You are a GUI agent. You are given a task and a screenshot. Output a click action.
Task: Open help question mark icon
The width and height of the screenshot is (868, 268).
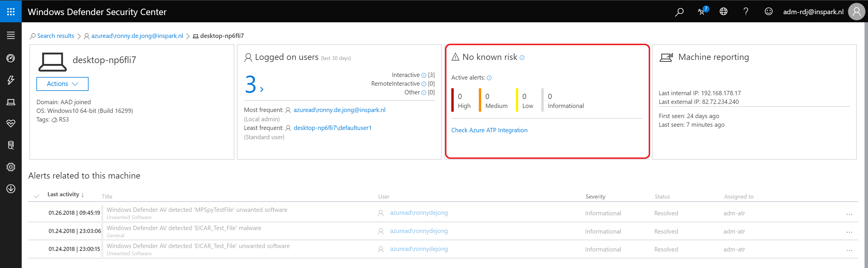click(x=746, y=12)
